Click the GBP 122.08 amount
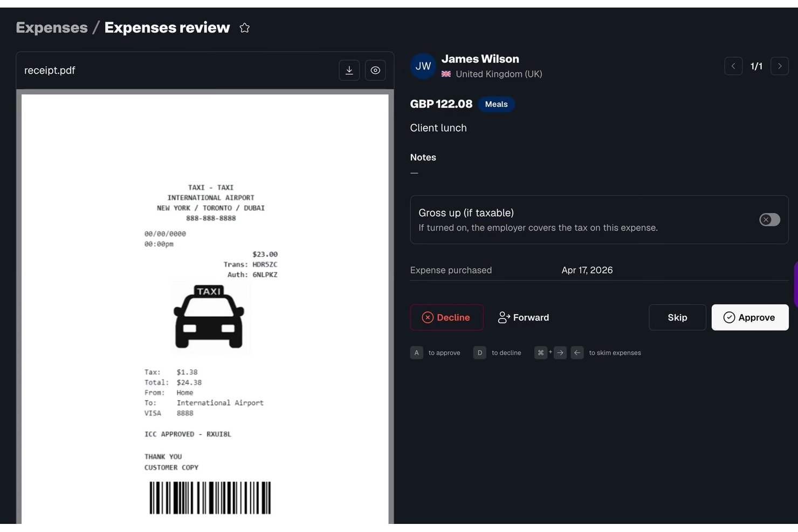Image resolution: width=798 pixels, height=532 pixels. 441,104
